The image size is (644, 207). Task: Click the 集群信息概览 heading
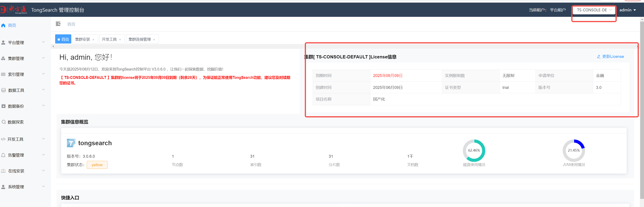click(75, 122)
